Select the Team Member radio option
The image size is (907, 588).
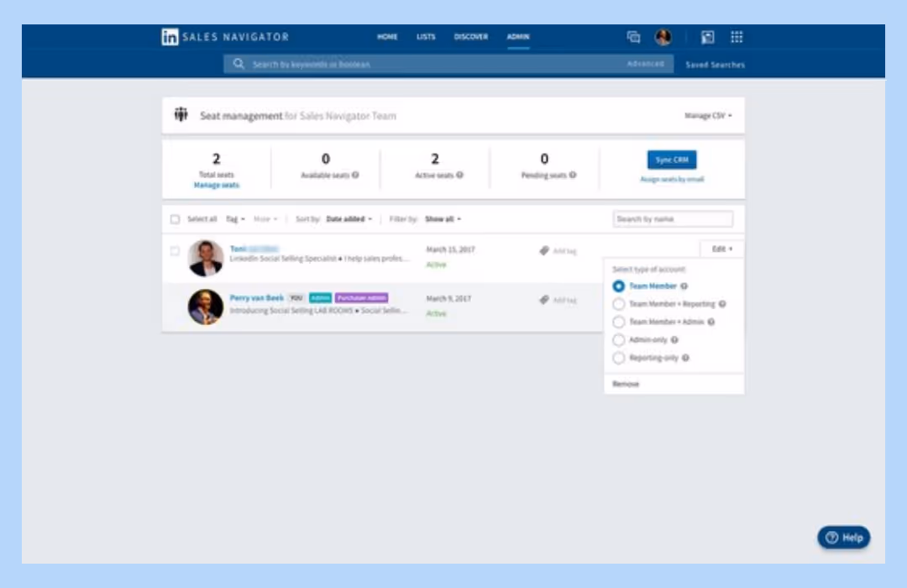click(x=618, y=286)
